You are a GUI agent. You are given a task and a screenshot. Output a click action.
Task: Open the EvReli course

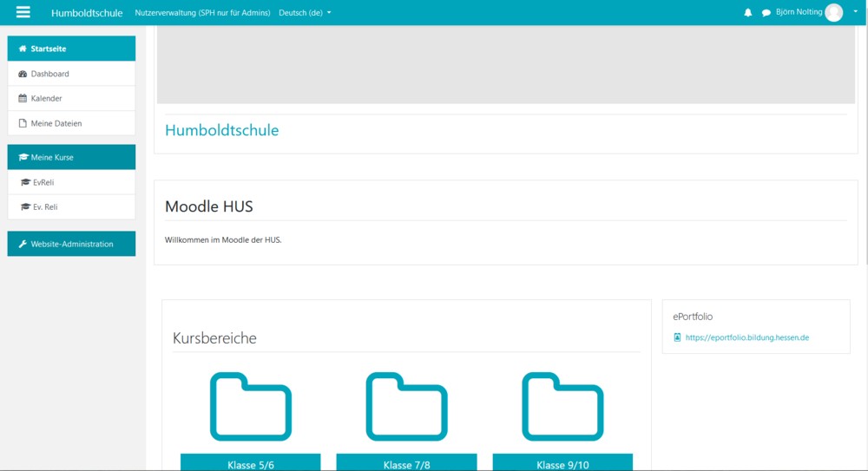(x=43, y=182)
